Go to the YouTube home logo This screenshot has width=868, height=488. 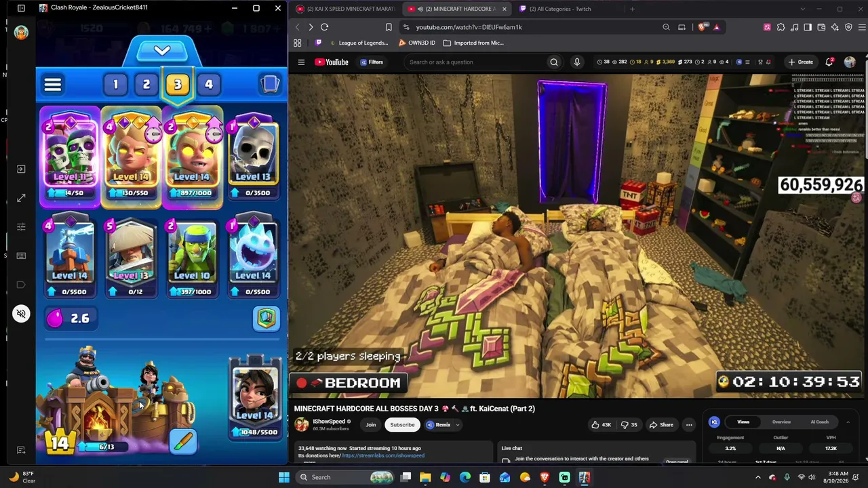(332, 62)
